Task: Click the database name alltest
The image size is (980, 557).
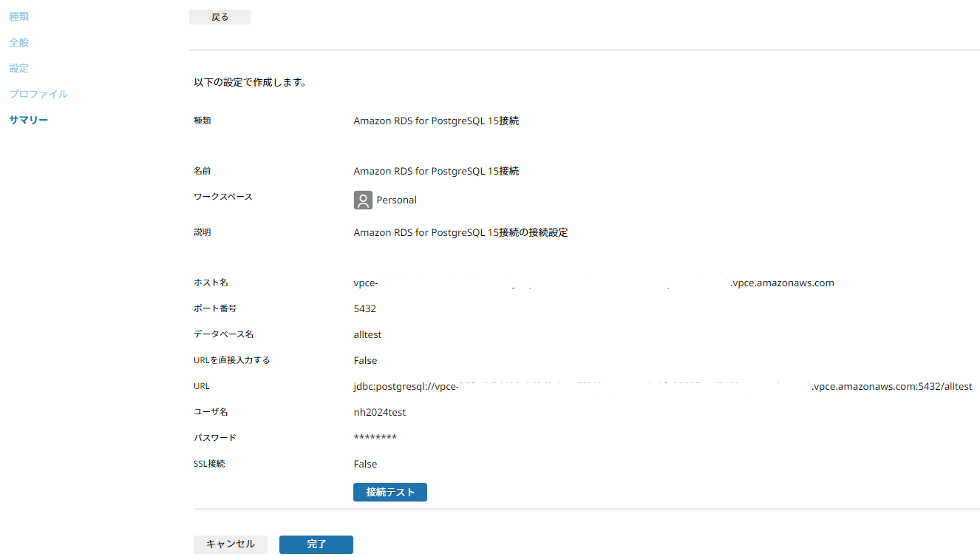Action: coord(368,334)
